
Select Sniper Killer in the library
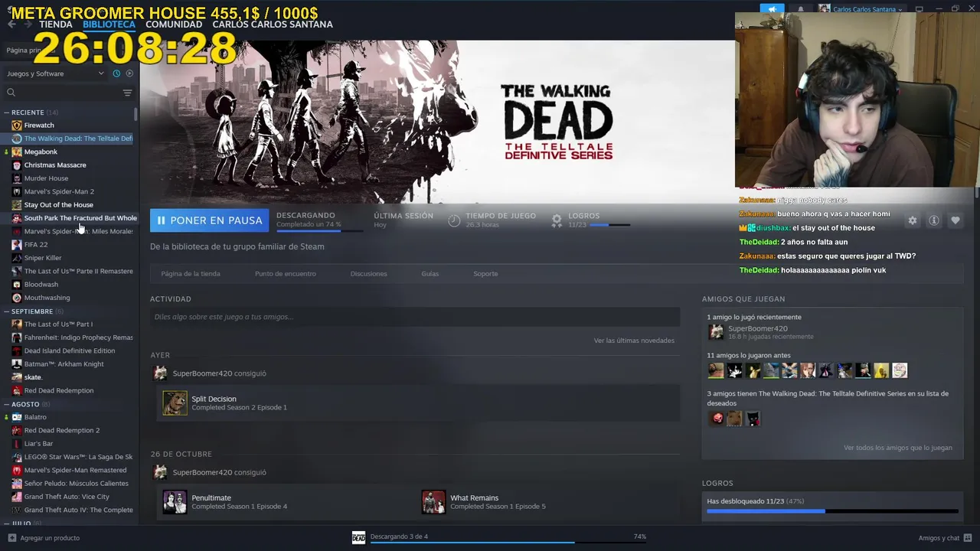tap(43, 258)
